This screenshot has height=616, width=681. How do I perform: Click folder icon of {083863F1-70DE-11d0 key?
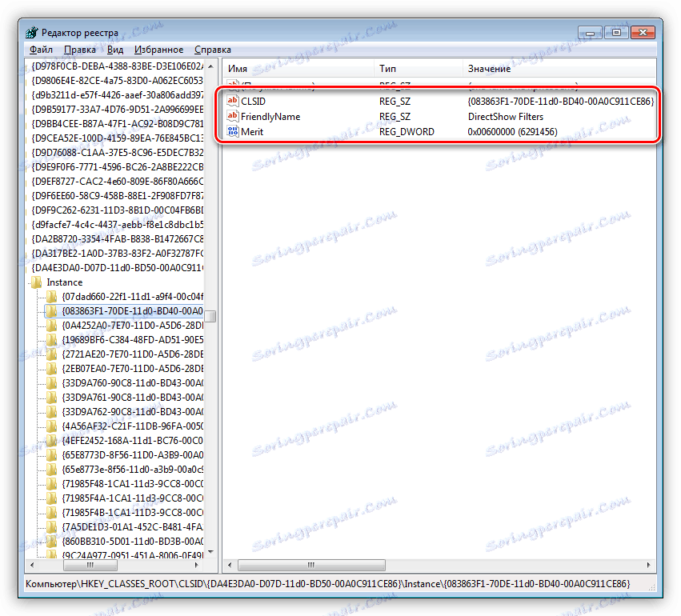pos(52,311)
